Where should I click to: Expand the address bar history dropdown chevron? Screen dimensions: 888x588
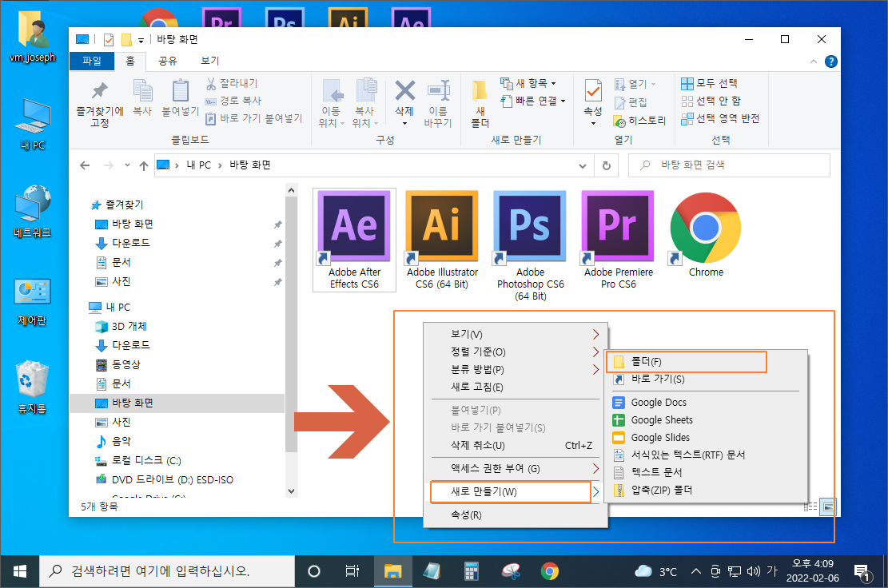pyautogui.click(x=582, y=165)
